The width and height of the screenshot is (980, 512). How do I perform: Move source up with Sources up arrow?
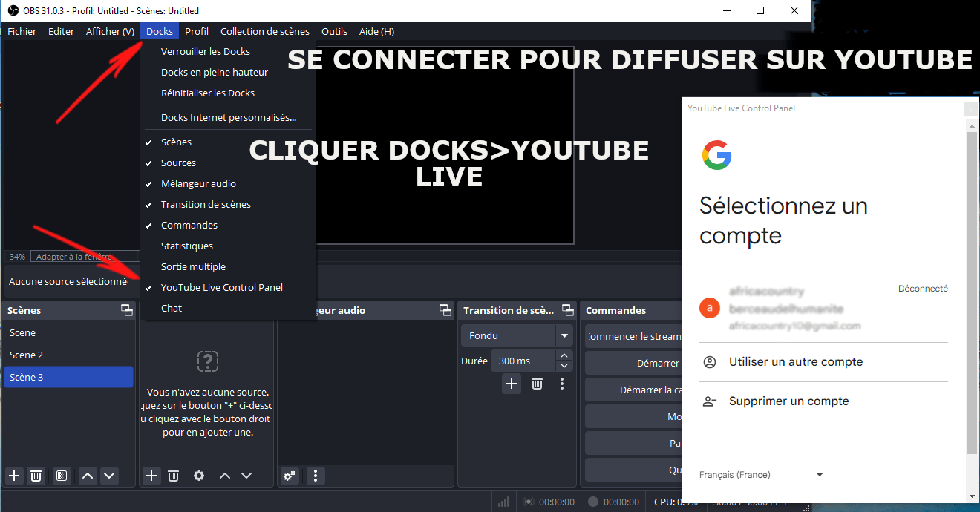click(225, 476)
